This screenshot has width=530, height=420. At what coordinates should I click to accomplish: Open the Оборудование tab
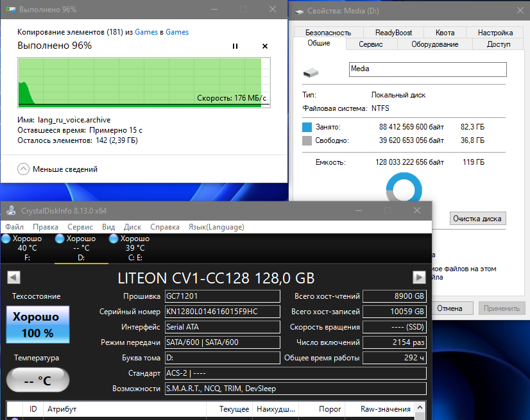(434, 44)
